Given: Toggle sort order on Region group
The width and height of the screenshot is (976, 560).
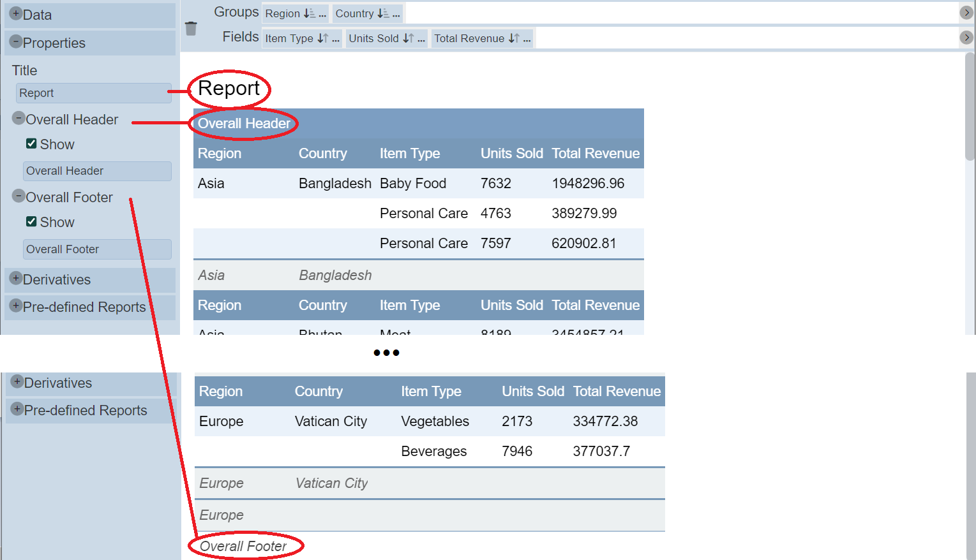Looking at the screenshot, I should pyautogui.click(x=309, y=13).
